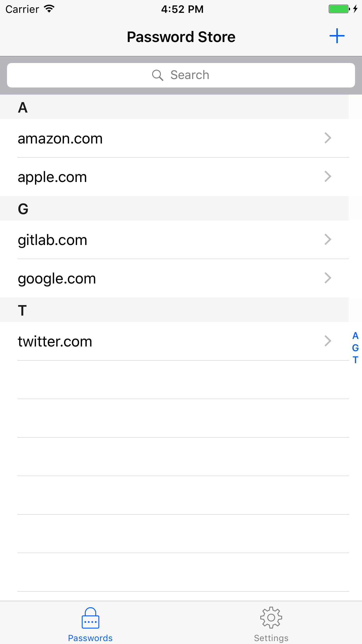Open apple.com disclosure chevron
362x644 pixels.
coord(328,176)
